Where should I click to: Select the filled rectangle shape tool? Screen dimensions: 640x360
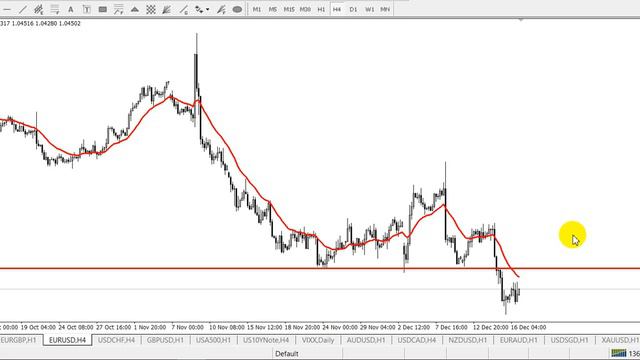click(x=102, y=9)
